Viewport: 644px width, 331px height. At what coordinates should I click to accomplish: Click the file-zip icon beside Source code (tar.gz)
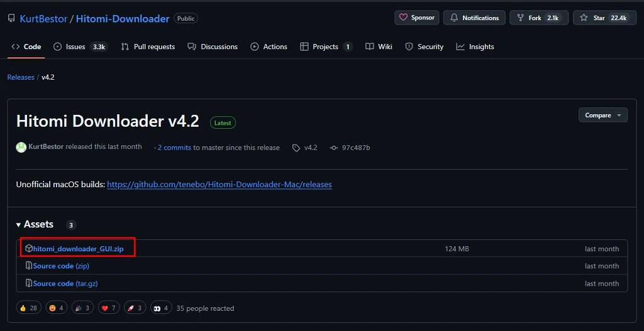point(29,283)
